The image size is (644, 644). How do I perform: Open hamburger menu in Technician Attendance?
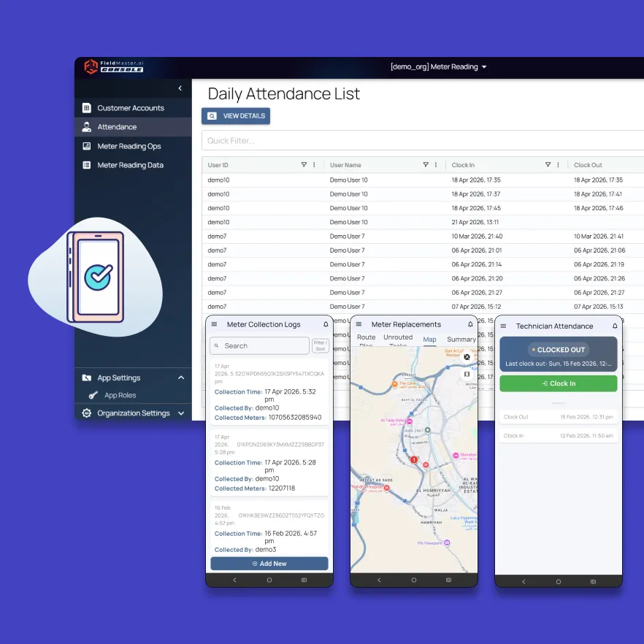(x=503, y=326)
